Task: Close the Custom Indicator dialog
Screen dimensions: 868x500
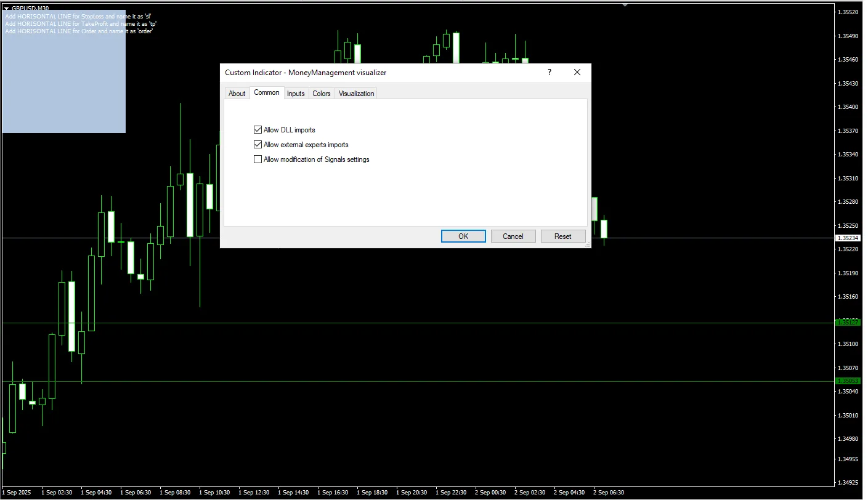Action: (577, 73)
